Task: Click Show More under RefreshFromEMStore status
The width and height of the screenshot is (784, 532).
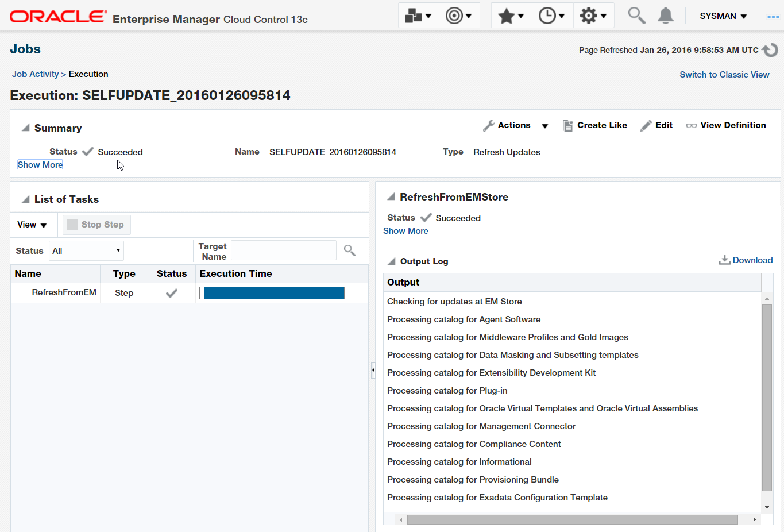Action: [x=405, y=231]
